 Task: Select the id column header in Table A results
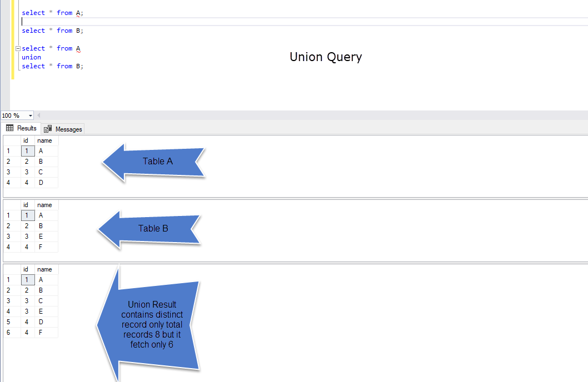pyautogui.click(x=26, y=140)
